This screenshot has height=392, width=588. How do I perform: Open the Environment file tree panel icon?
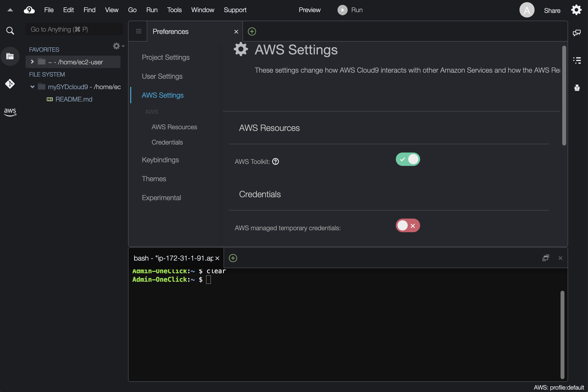point(10,56)
